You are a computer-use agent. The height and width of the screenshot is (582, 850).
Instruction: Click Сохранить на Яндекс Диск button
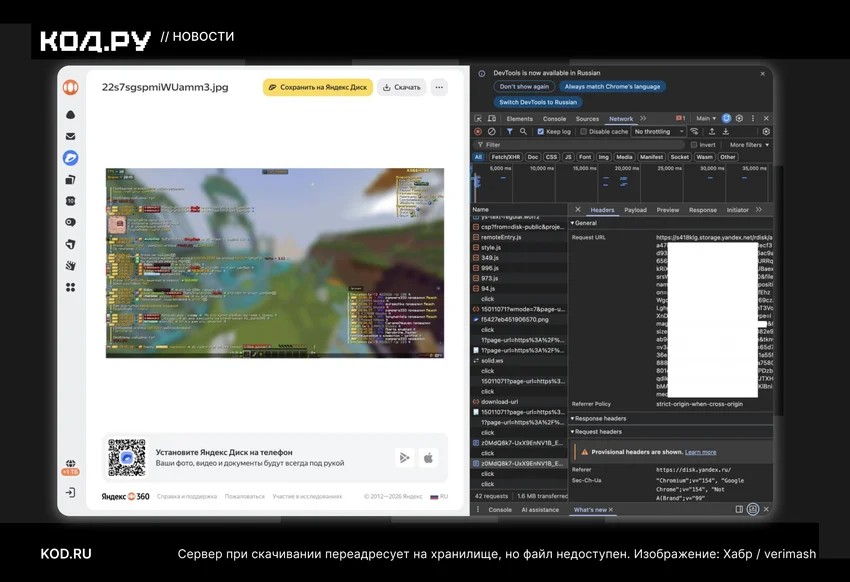click(318, 87)
